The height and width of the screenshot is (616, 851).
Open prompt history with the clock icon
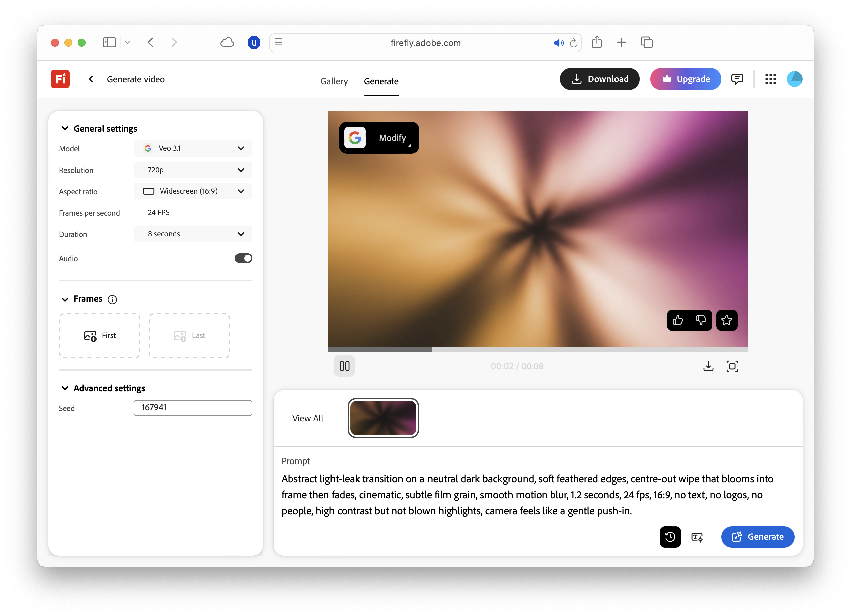click(x=670, y=537)
